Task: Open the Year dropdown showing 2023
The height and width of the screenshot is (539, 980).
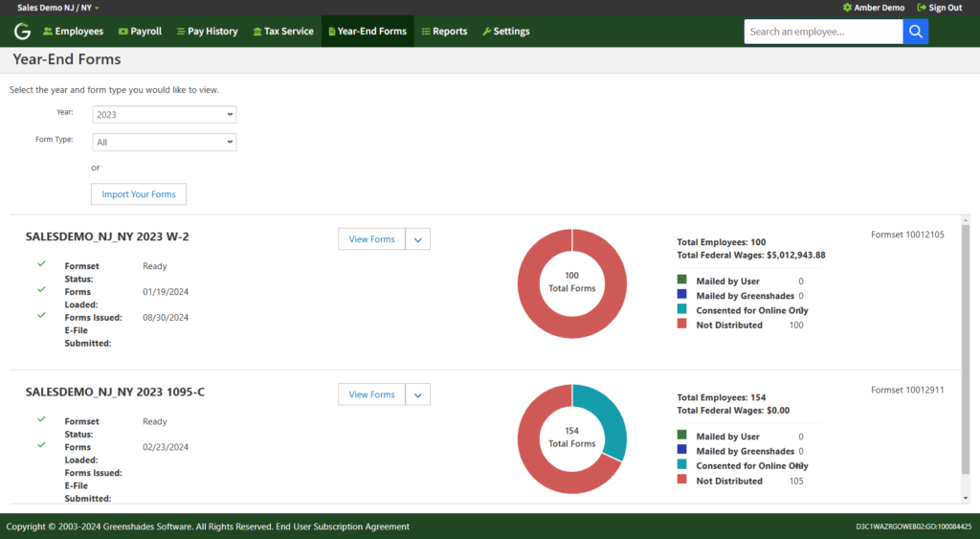Action: pyautogui.click(x=165, y=115)
